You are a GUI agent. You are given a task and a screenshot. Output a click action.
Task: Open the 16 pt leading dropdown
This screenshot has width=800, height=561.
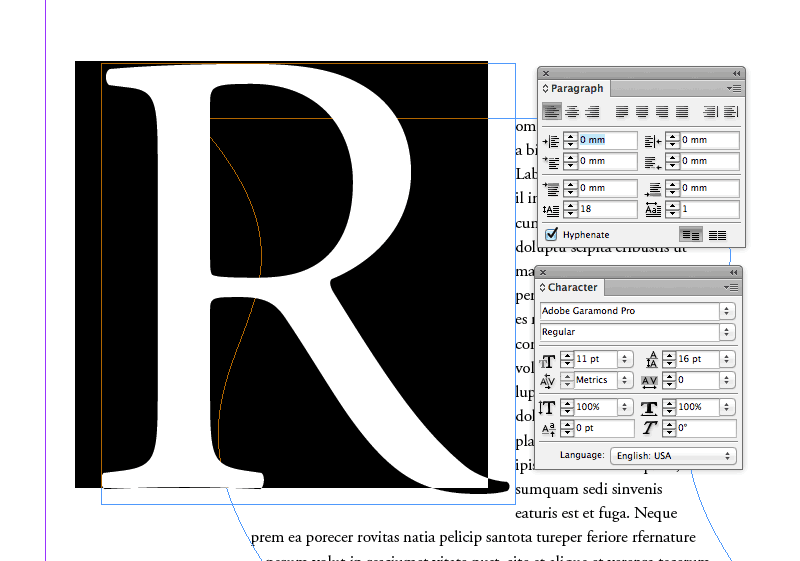point(727,359)
